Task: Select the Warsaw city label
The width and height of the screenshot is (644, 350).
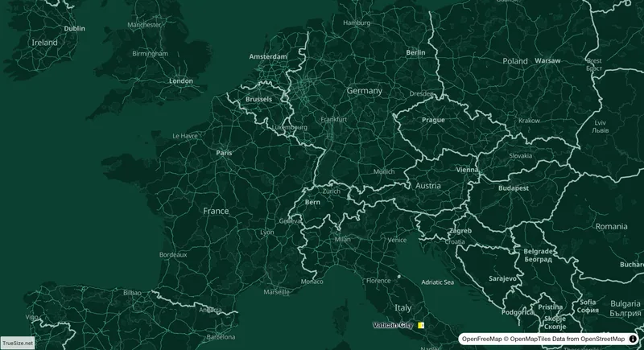Action: (x=547, y=60)
